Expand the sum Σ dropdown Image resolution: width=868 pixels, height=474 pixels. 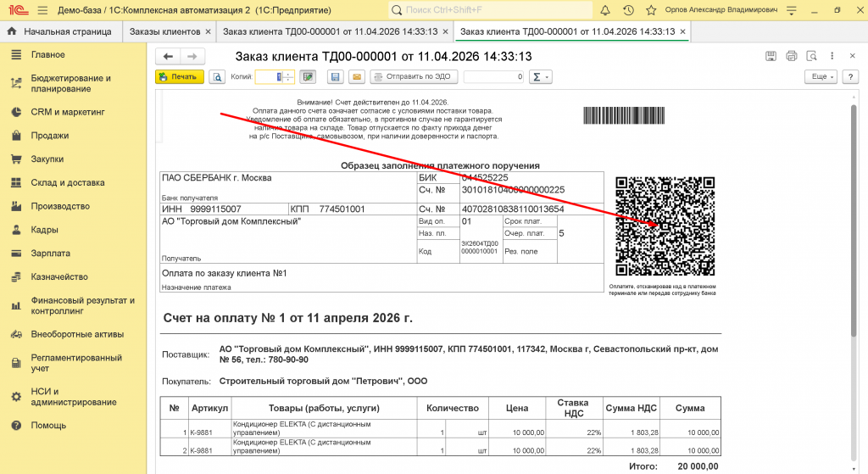(540, 76)
